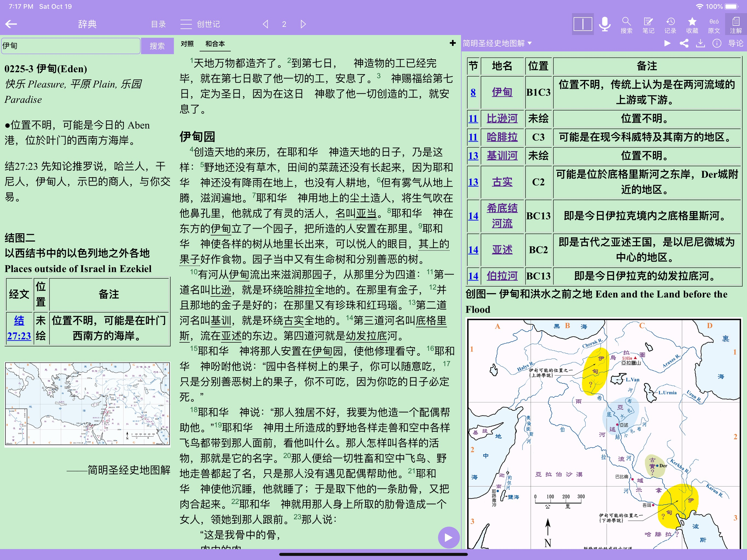Open the 原文 original text tool
Viewport: 747px width, 560px height.
(714, 25)
